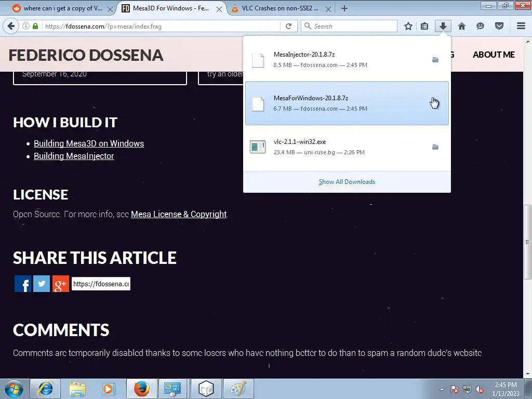Open Mesa License & Copyright link
Image resolution: width=532 pixels, height=399 pixels.
pos(179,215)
